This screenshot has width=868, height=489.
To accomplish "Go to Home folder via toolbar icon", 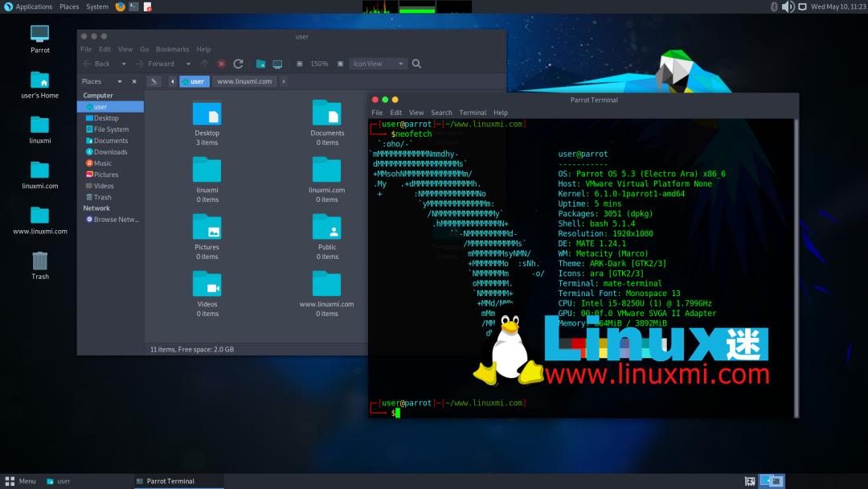I will (x=260, y=64).
